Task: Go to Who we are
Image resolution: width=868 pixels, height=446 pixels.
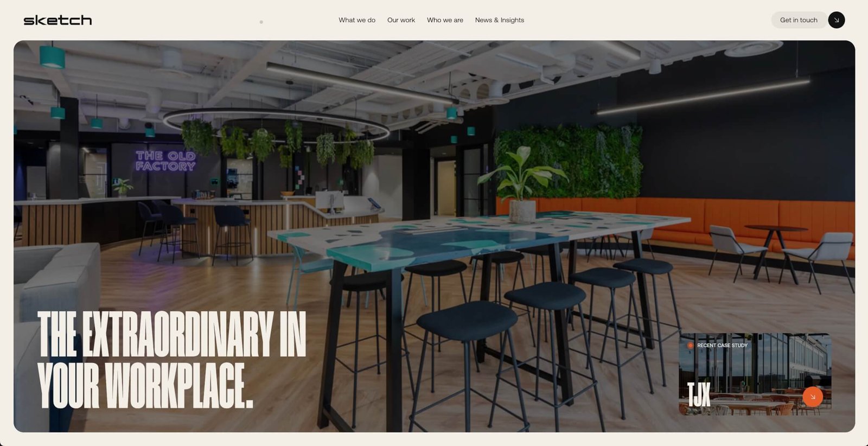Action: (445, 20)
